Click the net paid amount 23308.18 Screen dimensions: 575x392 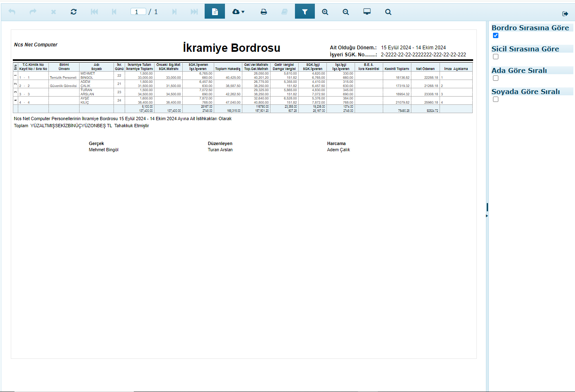[x=431, y=94]
